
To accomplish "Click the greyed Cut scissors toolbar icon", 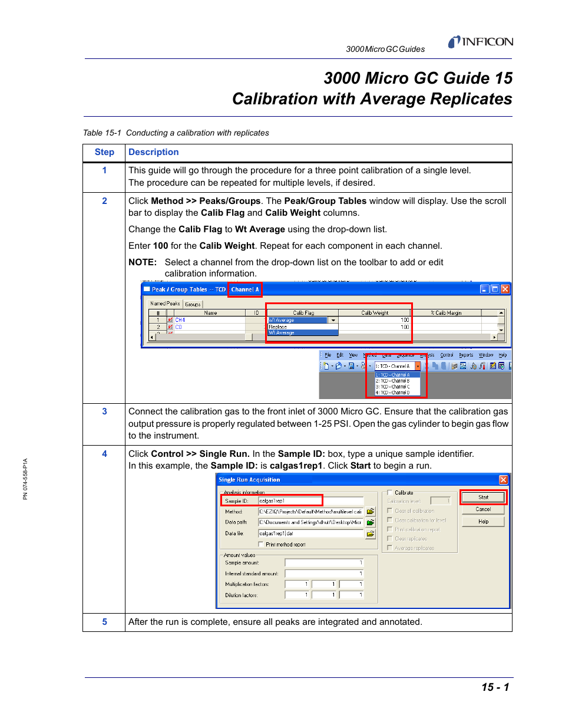I will click(x=427, y=366).
